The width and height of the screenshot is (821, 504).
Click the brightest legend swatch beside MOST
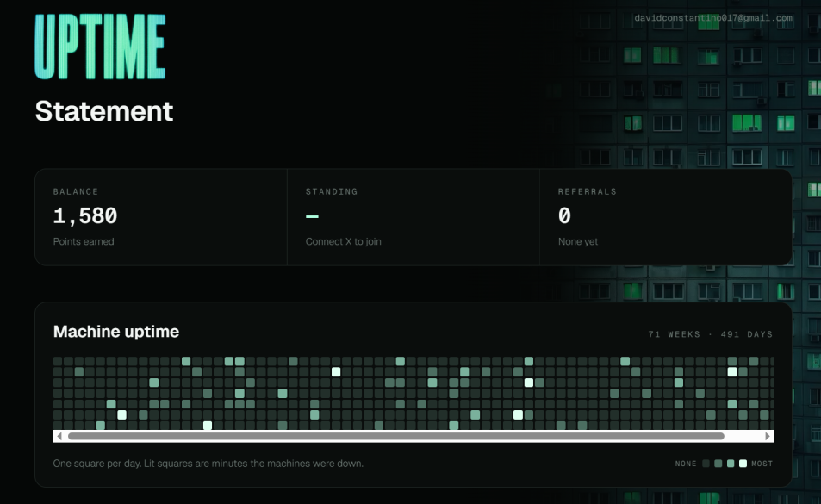tap(743, 464)
